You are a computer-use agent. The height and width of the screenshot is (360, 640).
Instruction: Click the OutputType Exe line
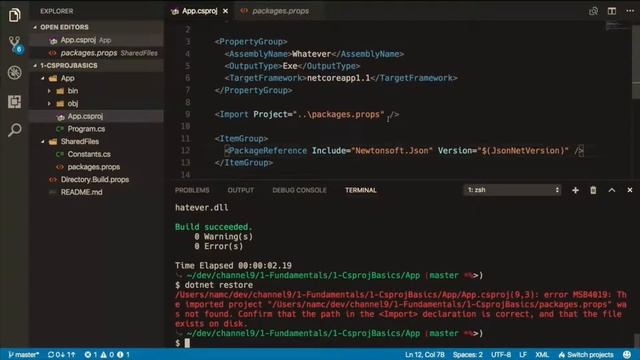(x=292, y=66)
